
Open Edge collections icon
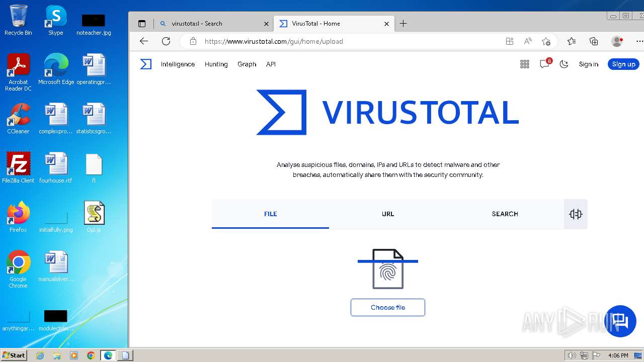[594, 41]
